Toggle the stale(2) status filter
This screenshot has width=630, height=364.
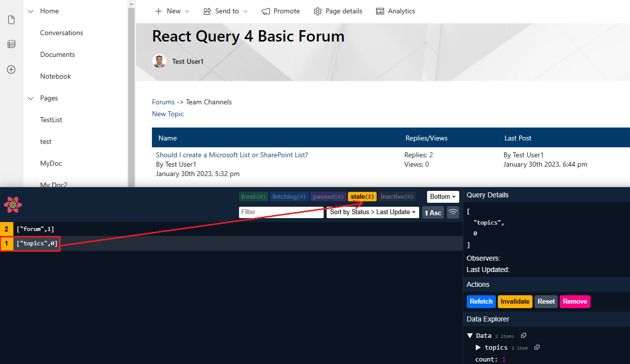tap(362, 197)
